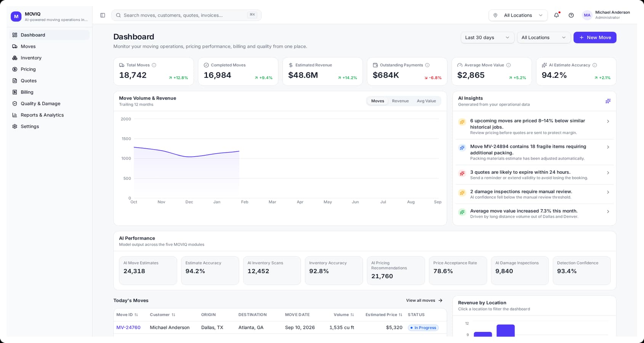Open the All Locations filter beside New Move
Viewport: 644px width, 343px height.
coord(544,37)
